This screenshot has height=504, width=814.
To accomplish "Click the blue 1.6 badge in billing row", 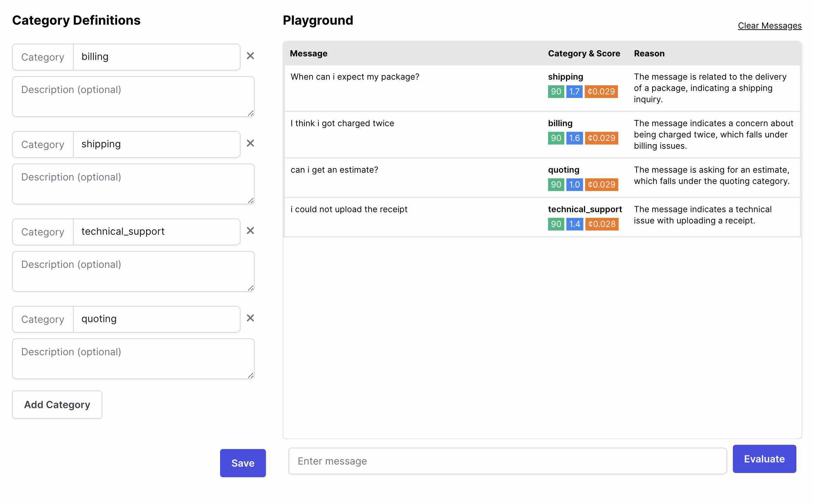I will pos(574,138).
